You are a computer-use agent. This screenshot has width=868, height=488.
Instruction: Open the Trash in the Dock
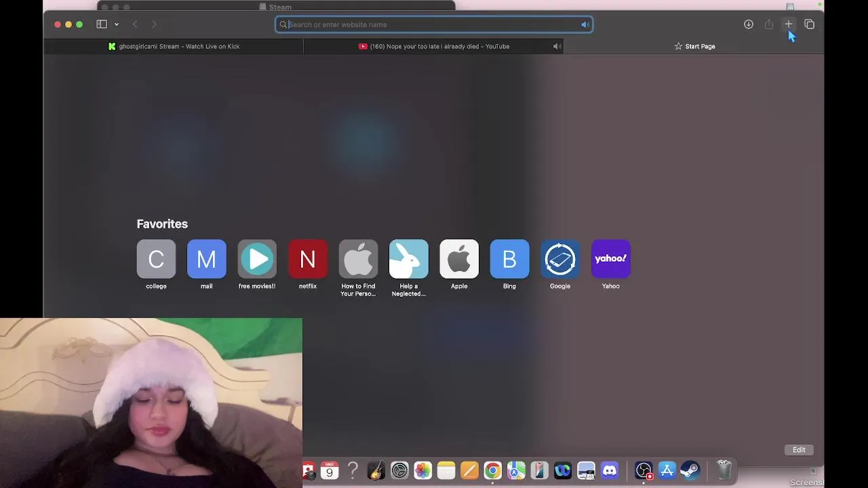coord(724,470)
